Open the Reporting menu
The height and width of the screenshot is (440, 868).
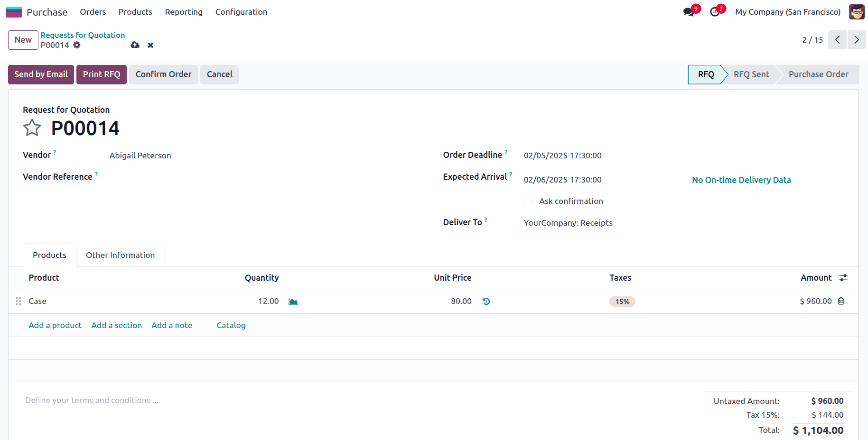184,12
